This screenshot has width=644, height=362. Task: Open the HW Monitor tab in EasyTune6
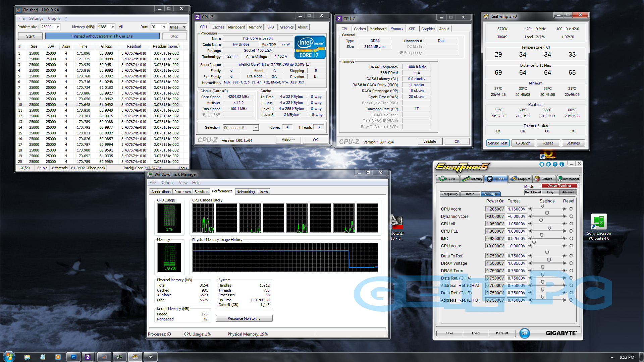click(568, 179)
